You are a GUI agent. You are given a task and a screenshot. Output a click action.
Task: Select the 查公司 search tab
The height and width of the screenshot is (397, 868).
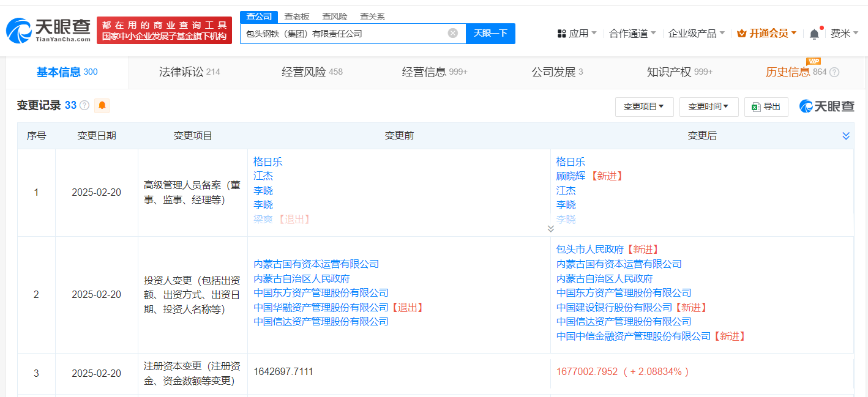coord(259,17)
